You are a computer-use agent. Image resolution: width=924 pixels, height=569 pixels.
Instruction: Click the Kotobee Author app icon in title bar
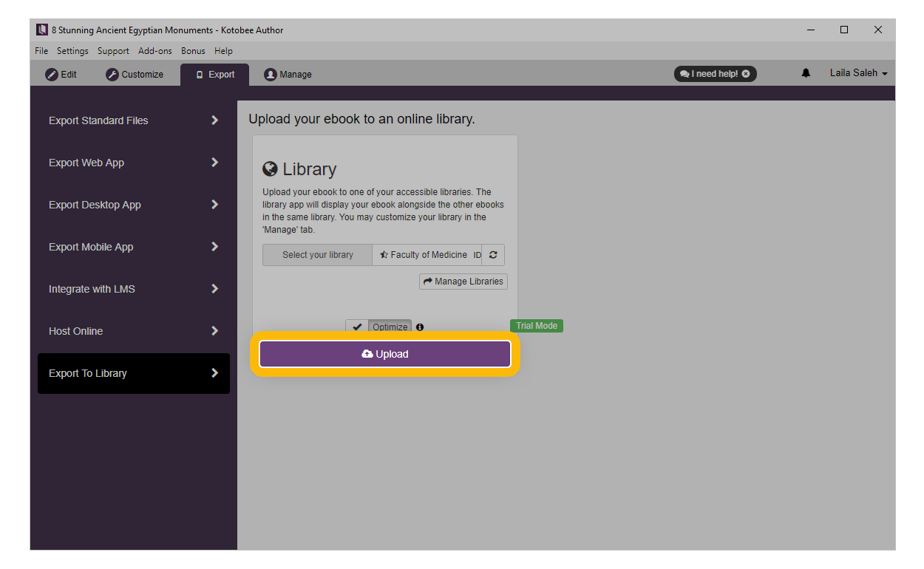(x=42, y=30)
